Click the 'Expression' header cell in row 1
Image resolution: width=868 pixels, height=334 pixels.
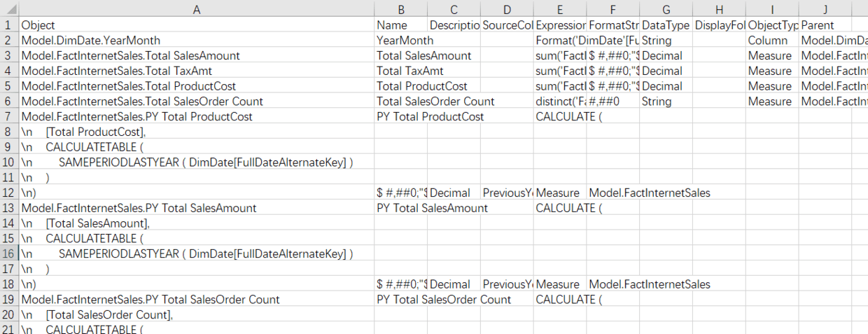point(560,25)
